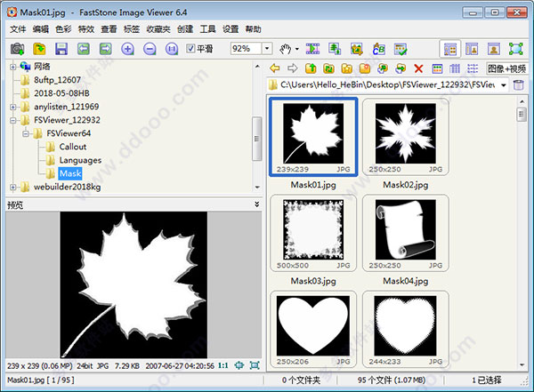Image resolution: width=534 pixels, height=392 pixels.
Task: Click the best fit icon in preview bar
Action: tap(255, 365)
